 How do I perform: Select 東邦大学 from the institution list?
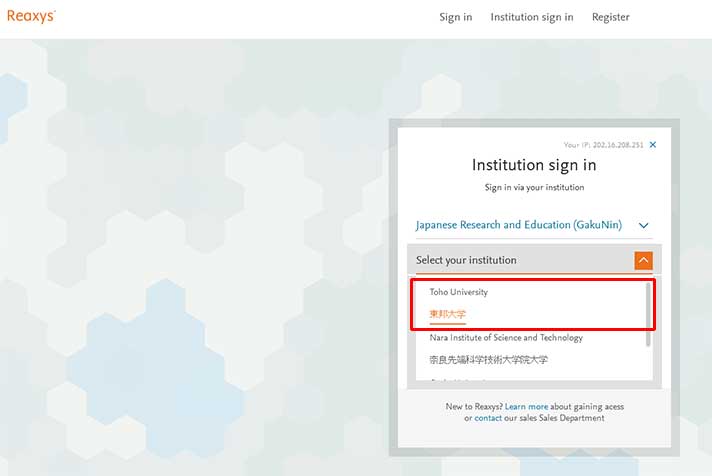pos(448,314)
